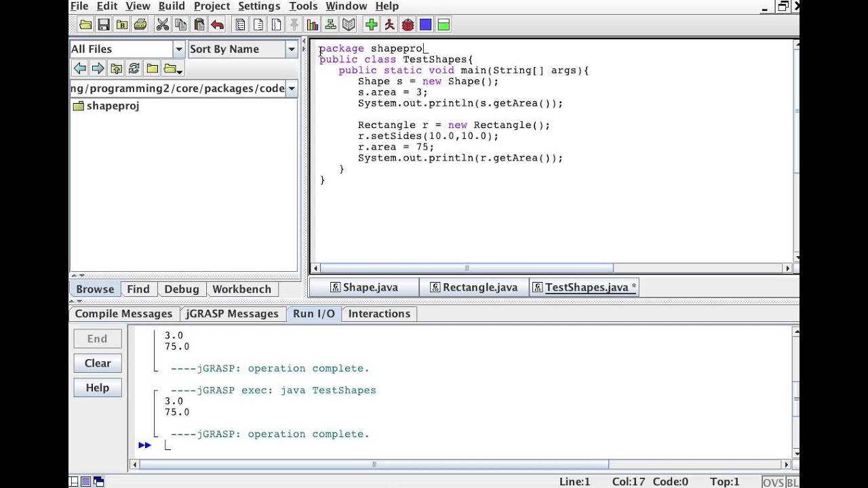868x488 pixels.
Task: Run the program with the running man icon
Action: point(389,25)
